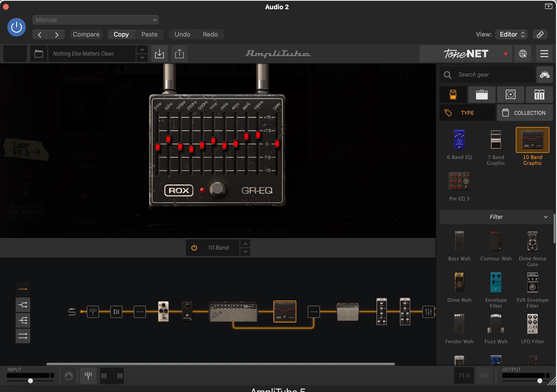Viewport: 557px width, 392px height.
Task: Toggle the 10 Band bypass power icon
Action: point(194,248)
